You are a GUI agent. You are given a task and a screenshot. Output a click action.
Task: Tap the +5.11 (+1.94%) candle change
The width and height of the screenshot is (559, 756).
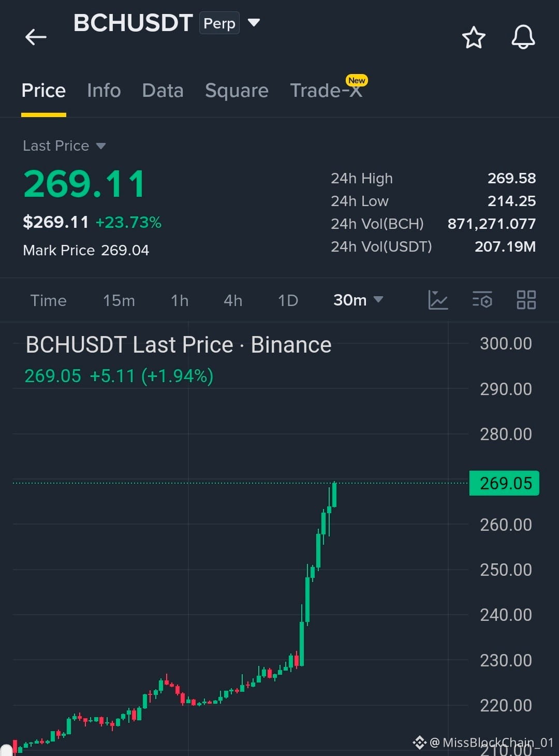(151, 376)
